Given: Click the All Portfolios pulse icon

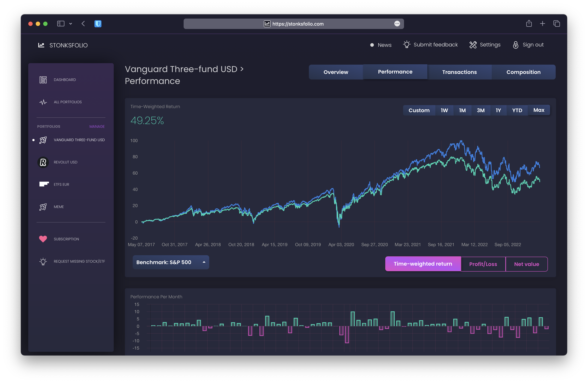Looking at the screenshot, I should [x=43, y=102].
